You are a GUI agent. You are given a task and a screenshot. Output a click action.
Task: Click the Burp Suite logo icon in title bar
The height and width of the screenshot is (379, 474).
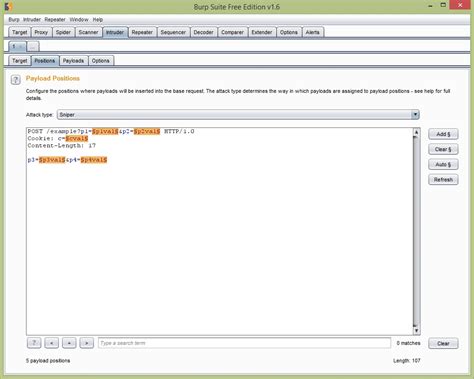tap(9, 6)
